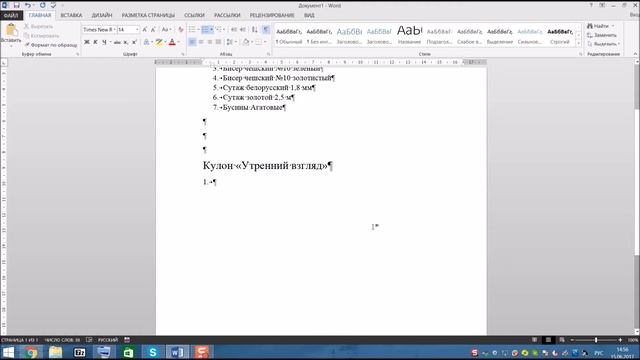Switch to the РАЗМЕТКА СТРАНИЦЫ tab

[148, 16]
